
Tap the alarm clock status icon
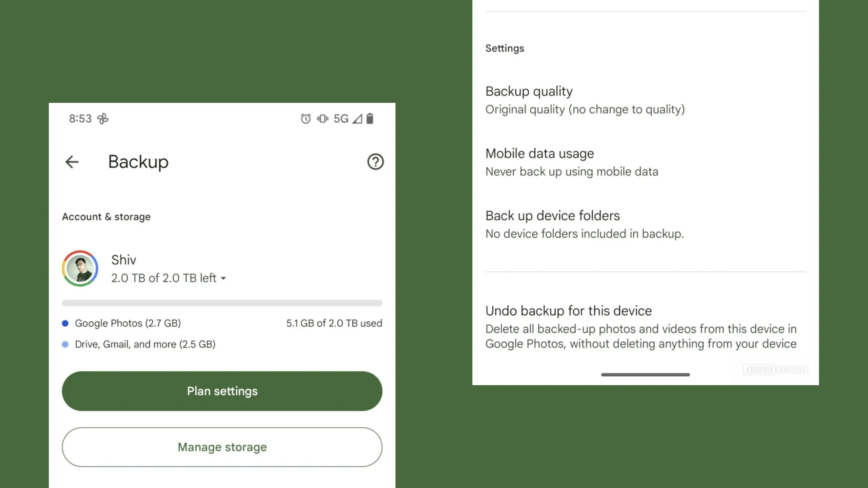305,119
